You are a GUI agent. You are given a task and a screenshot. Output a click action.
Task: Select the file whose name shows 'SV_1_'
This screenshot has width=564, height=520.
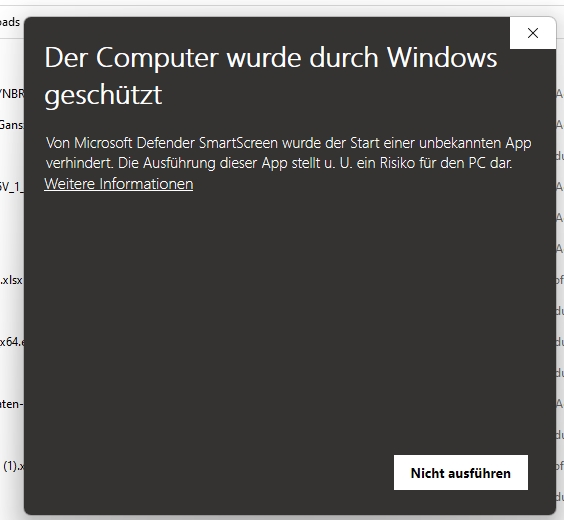coord(12,187)
